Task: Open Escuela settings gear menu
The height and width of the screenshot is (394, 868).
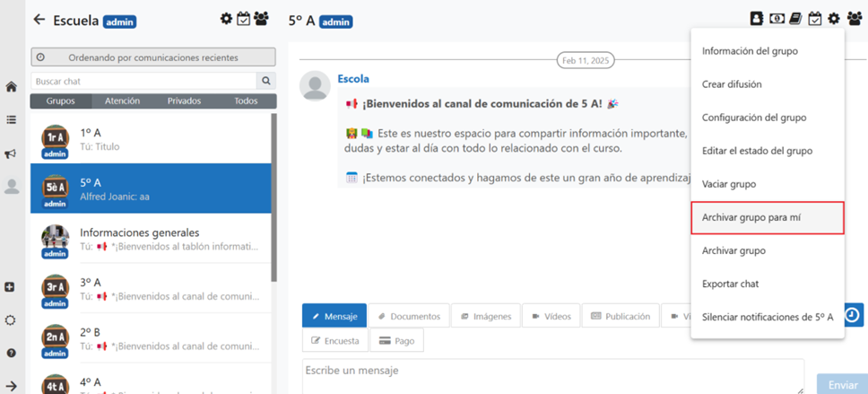Action: [226, 19]
